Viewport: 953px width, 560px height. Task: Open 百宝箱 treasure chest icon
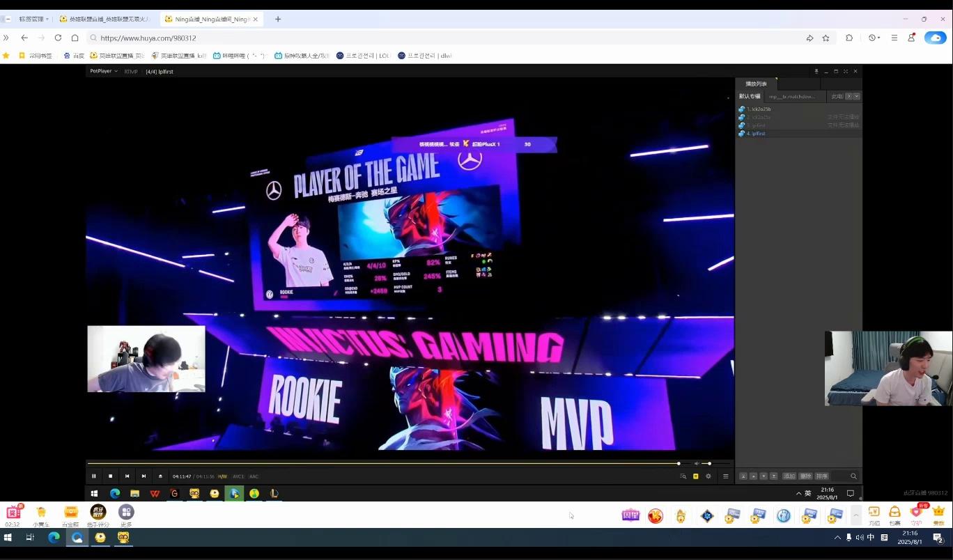(x=70, y=515)
